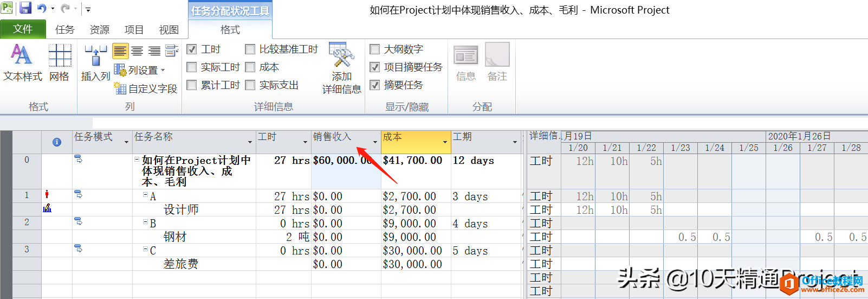Click the wrap text icon
Screen dimensions: 868x299
[x=172, y=51]
